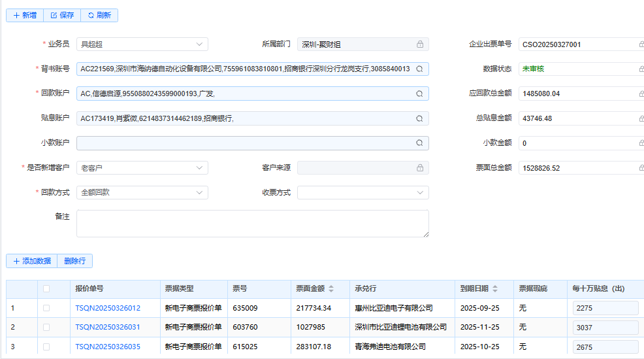Screen dimensions: 644x359
Task: Open quotation link TSQN20250326035
Action: 108,347
